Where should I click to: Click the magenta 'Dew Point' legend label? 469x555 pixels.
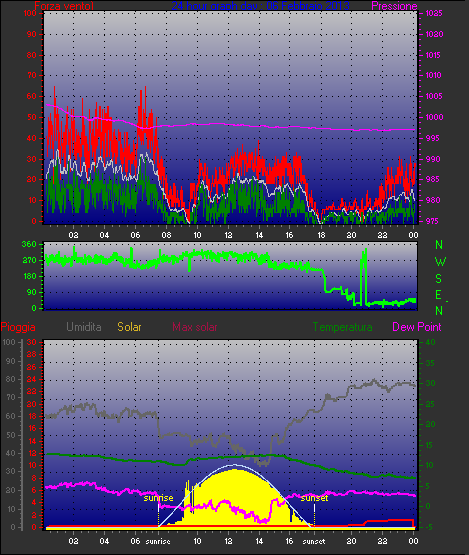(x=417, y=327)
